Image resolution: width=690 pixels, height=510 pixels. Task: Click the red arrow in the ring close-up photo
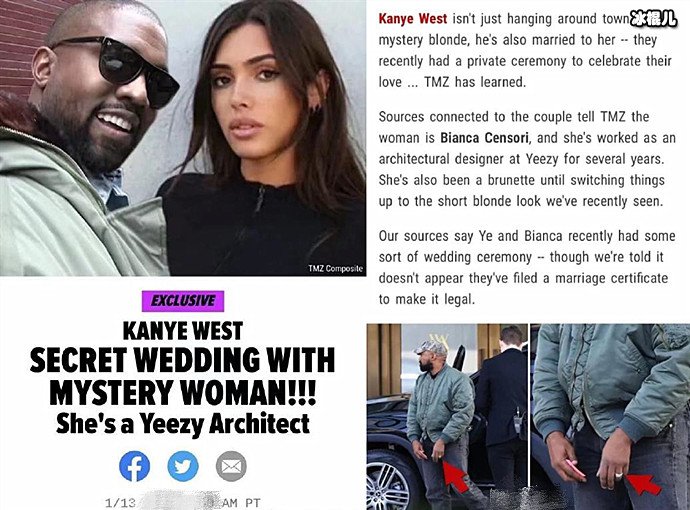(x=643, y=484)
